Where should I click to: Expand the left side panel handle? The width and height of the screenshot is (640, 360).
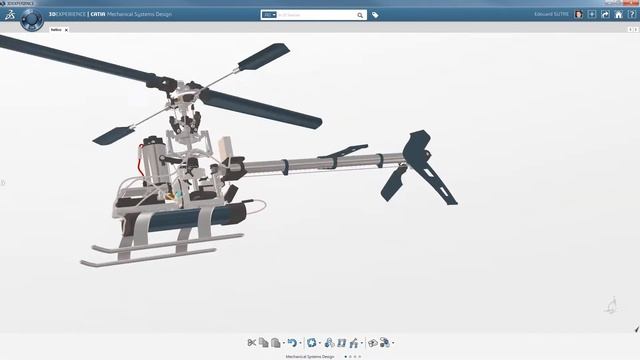tap(3, 182)
